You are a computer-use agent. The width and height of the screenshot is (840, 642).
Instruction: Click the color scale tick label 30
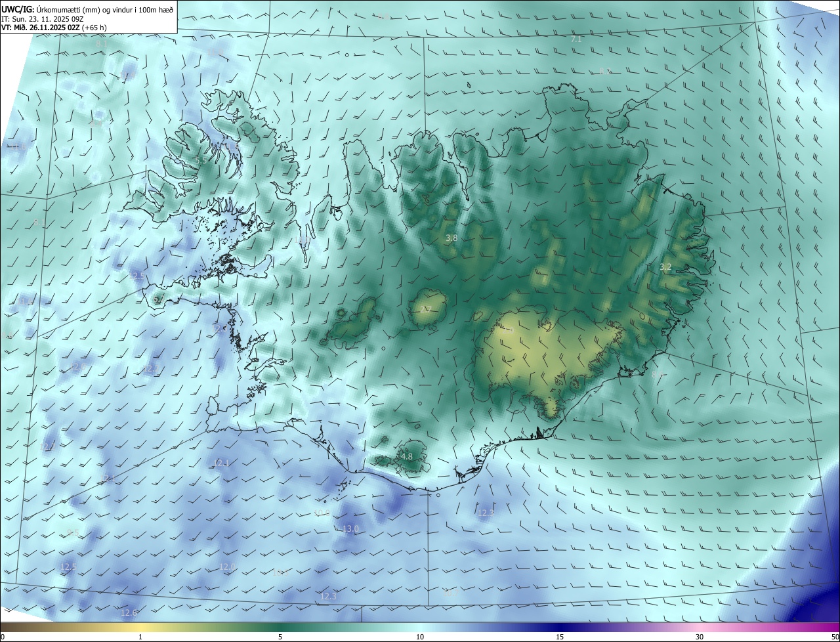(700, 637)
